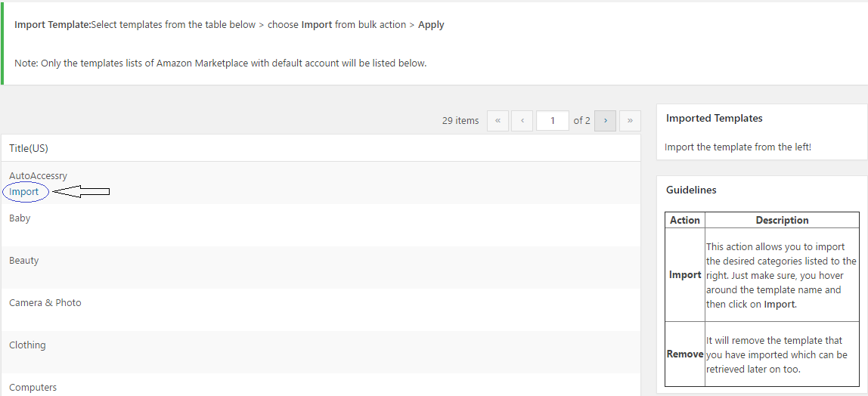
Task: Click the current page number field
Action: click(553, 121)
